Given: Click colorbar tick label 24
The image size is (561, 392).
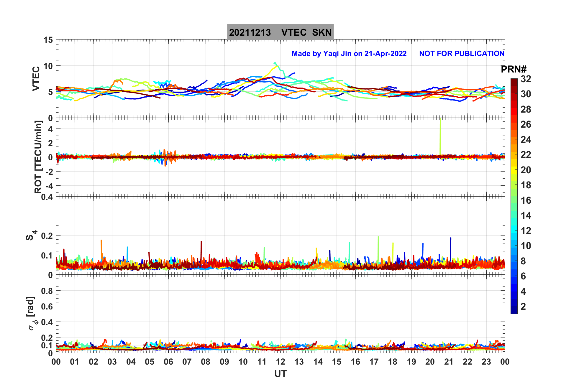Looking at the screenshot, I should tap(526, 140).
